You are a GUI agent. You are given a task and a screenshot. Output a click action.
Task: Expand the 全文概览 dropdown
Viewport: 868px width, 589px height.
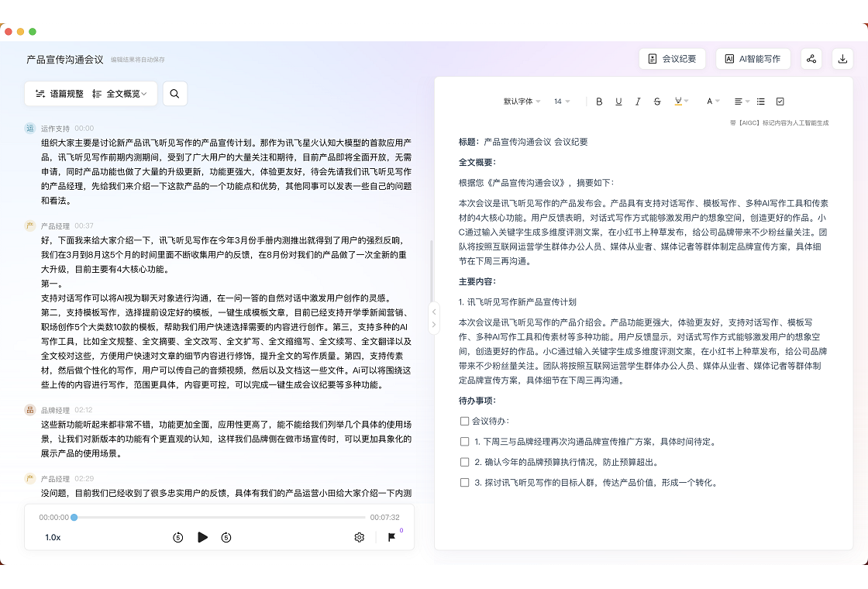click(x=119, y=94)
